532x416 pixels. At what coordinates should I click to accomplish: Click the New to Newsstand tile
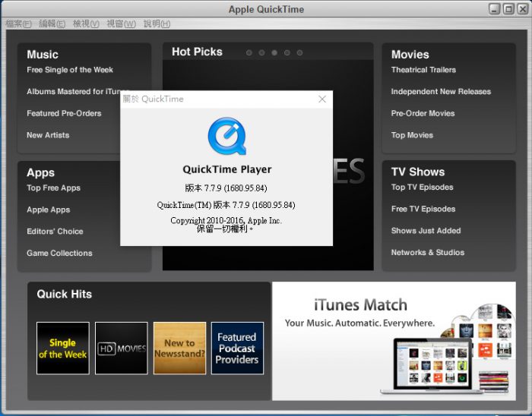(179, 348)
